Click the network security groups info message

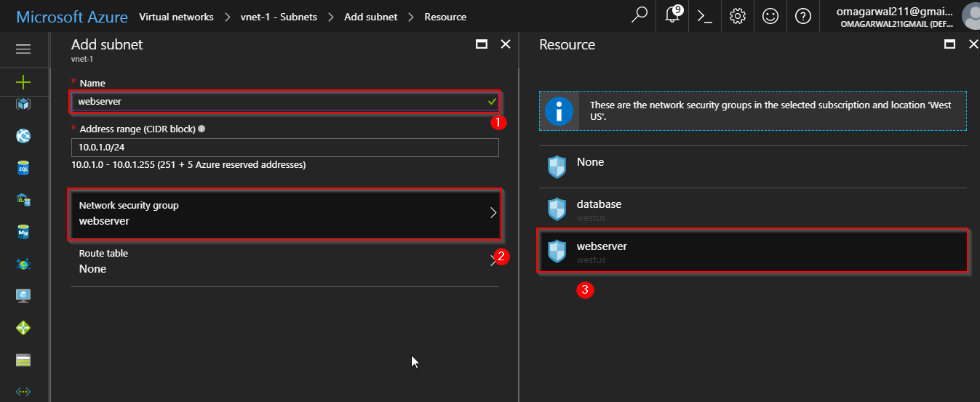click(x=770, y=110)
